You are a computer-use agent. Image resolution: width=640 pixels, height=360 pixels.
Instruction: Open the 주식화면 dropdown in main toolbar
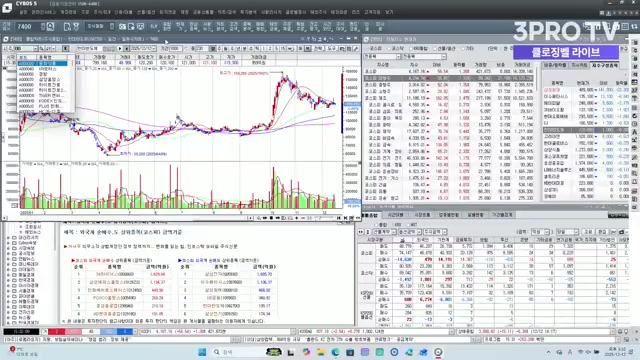[x=112, y=27]
